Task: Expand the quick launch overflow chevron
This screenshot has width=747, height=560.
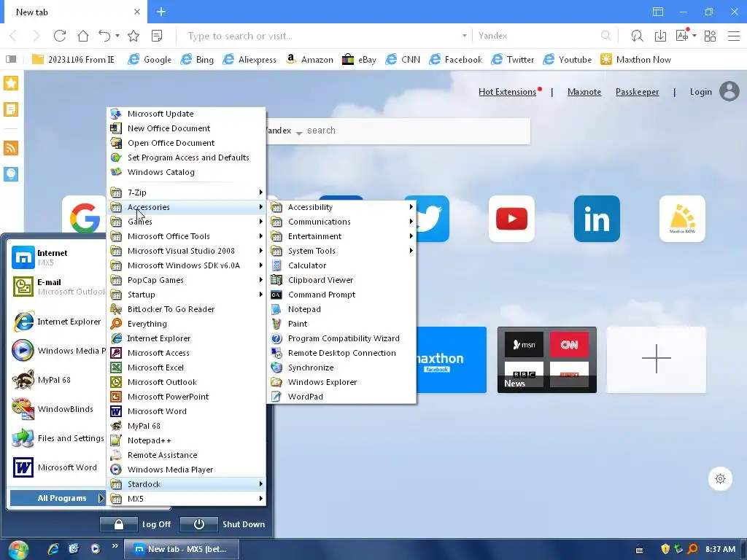Action: tap(115, 545)
